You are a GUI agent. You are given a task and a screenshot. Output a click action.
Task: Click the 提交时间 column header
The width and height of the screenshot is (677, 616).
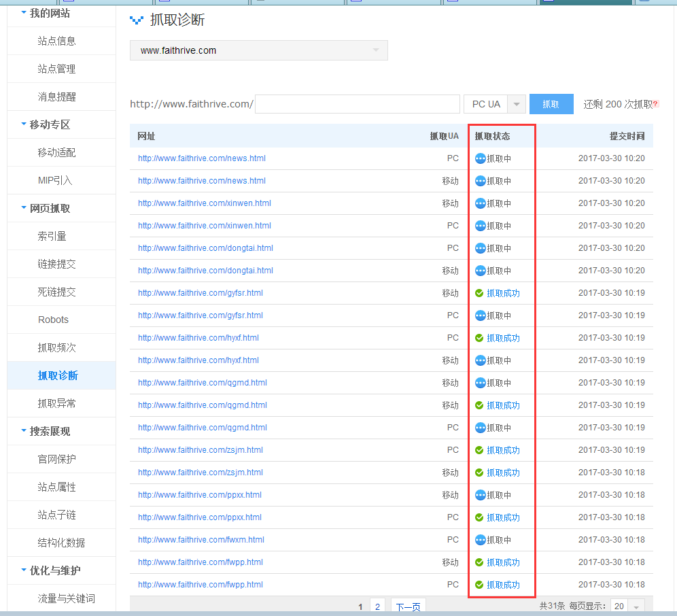[627, 136]
